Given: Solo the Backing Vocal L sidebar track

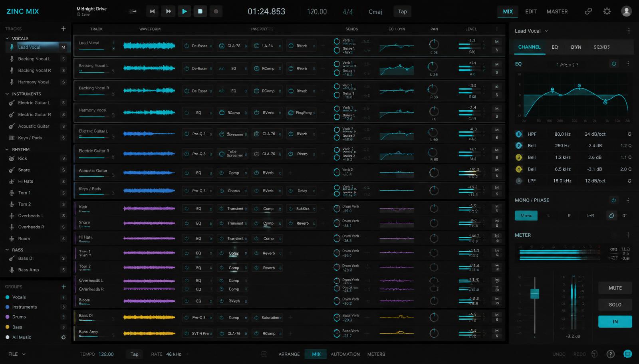Looking at the screenshot, I should click(x=63, y=59).
